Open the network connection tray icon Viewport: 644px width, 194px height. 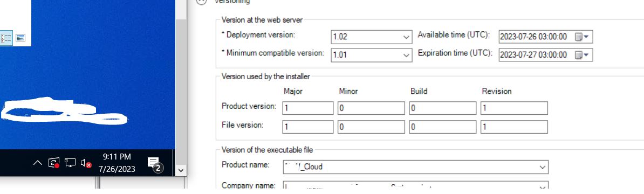tap(70, 163)
